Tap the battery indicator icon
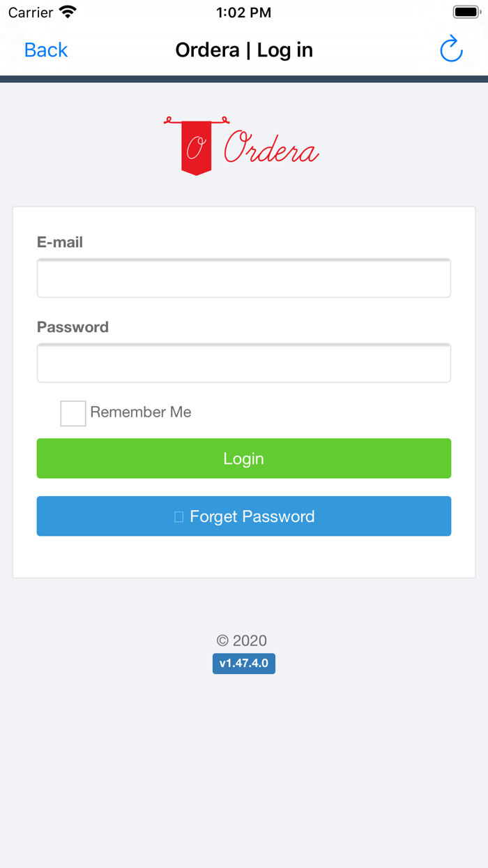 [x=466, y=13]
